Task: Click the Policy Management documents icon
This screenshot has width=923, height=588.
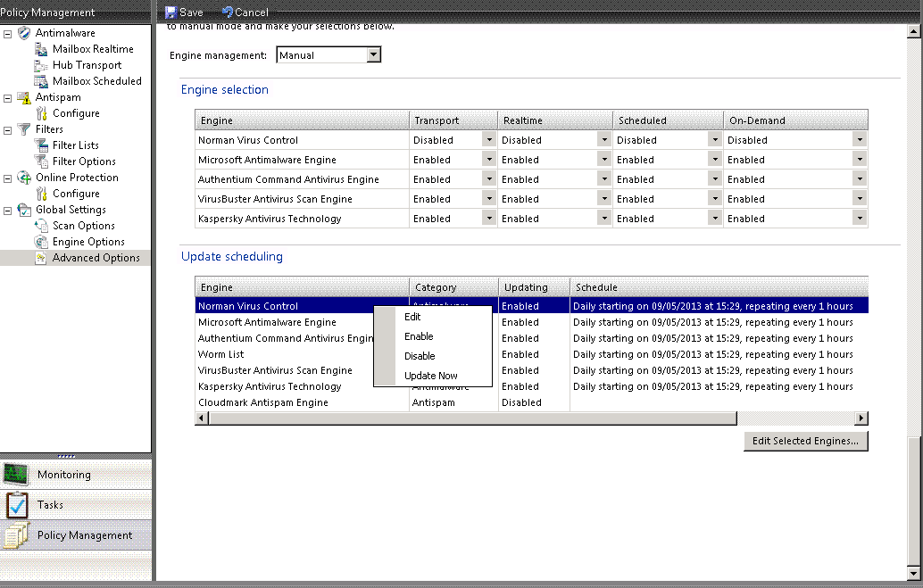Action: tap(17, 535)
